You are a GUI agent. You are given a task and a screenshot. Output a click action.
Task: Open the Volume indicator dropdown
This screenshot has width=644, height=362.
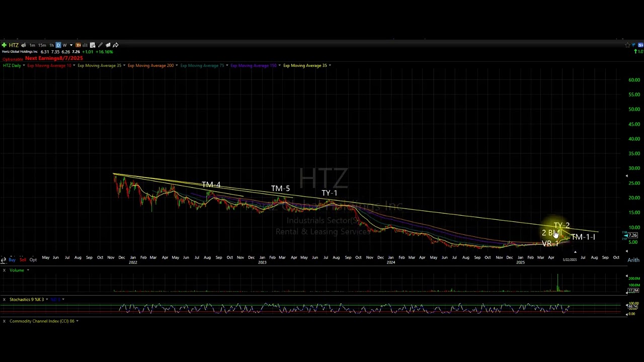click(x=28, y=270)
